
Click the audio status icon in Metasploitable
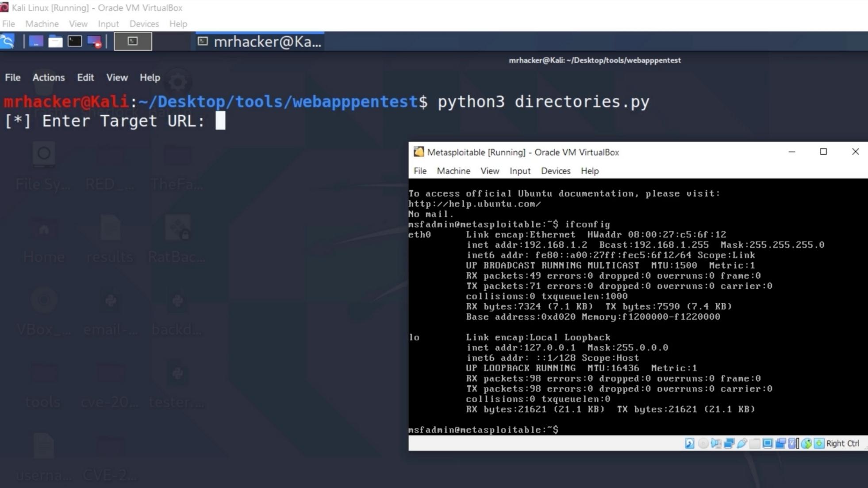(716, 443)
